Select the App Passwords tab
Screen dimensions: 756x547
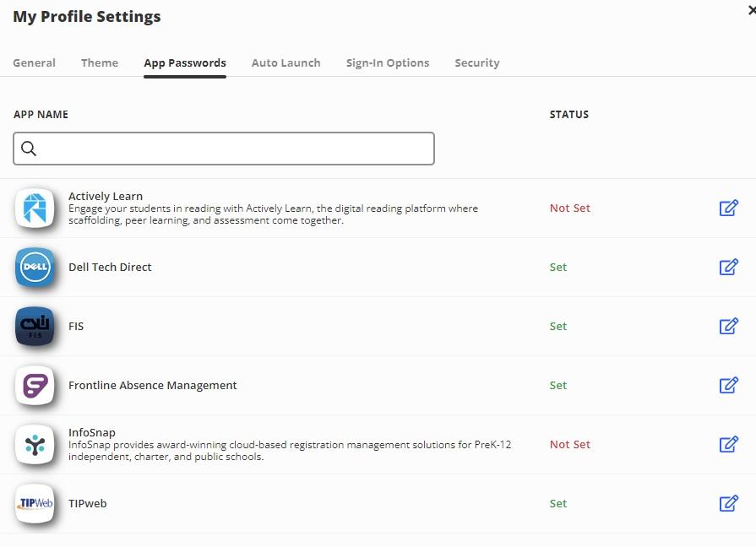(x=185, y=63)
